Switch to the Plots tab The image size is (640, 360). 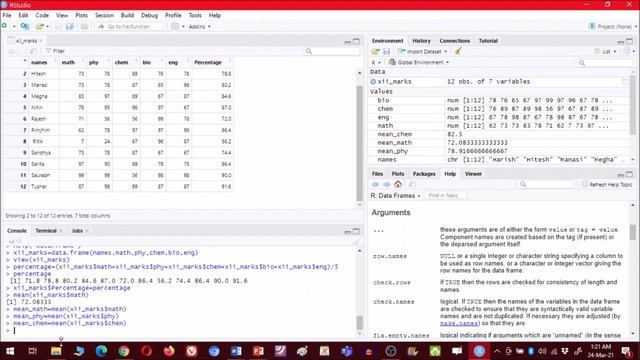tap(398, 174)
